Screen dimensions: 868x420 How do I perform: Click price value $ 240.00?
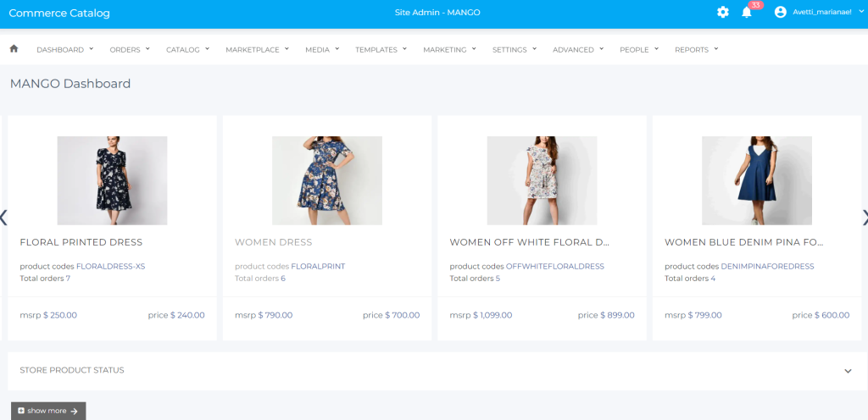pos(187,315)
